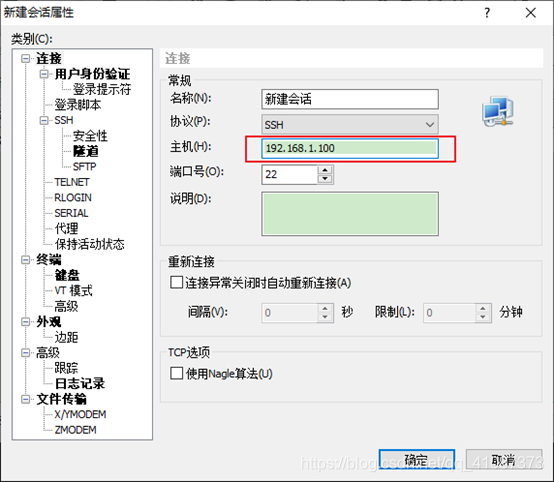The height and width of the screenshot is (482, 554).
Task: Decrease the port number with down arrow
Action: click(325, 179)
